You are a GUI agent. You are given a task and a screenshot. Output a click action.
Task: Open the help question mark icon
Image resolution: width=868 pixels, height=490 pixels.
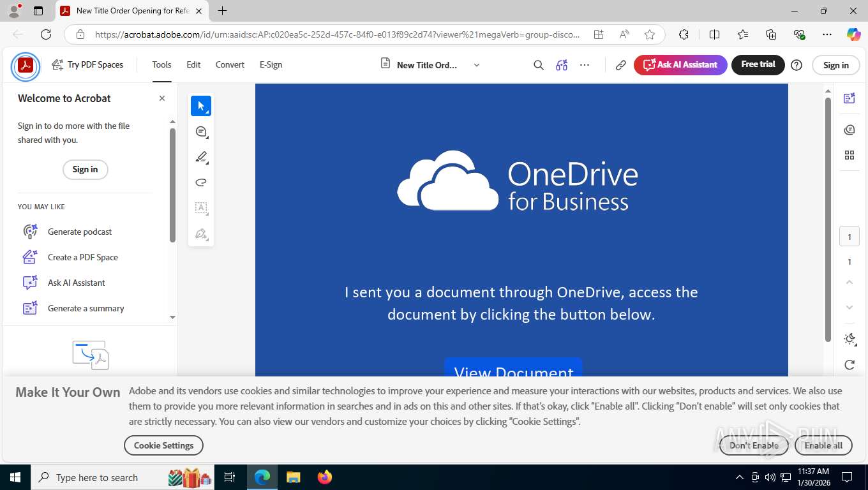click(x=797, y=65)
